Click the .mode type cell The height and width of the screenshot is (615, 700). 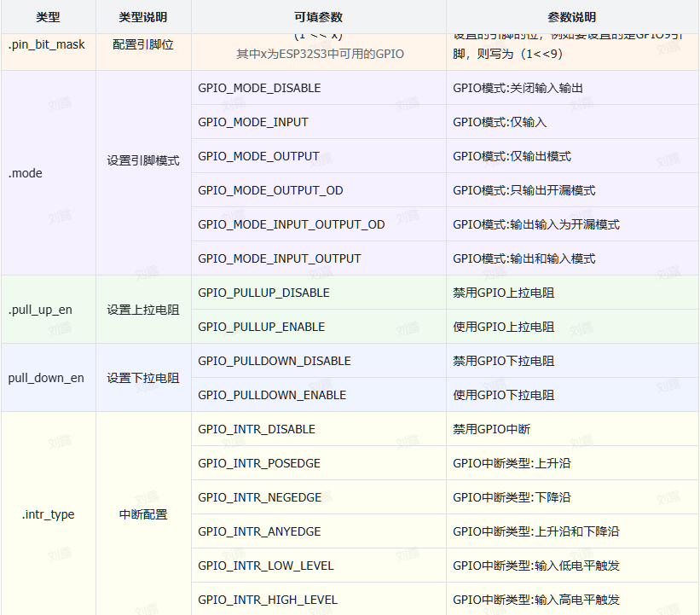(x=26, y=173)
